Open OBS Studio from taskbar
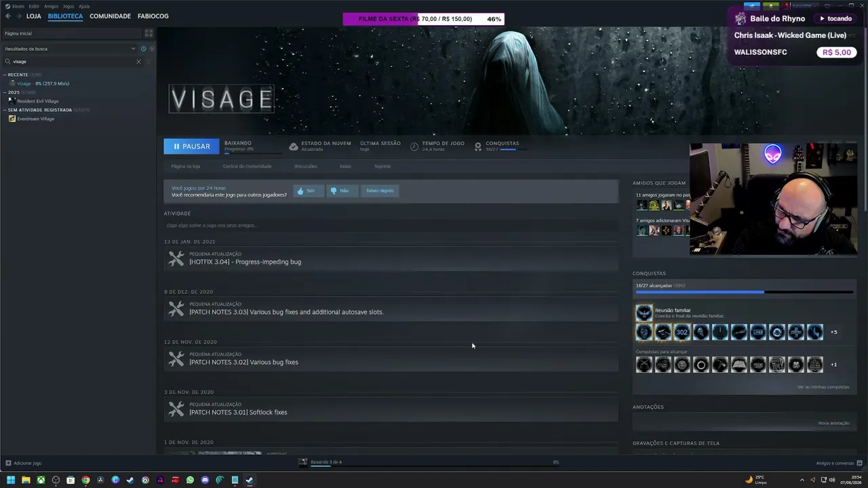 [56, 480]
